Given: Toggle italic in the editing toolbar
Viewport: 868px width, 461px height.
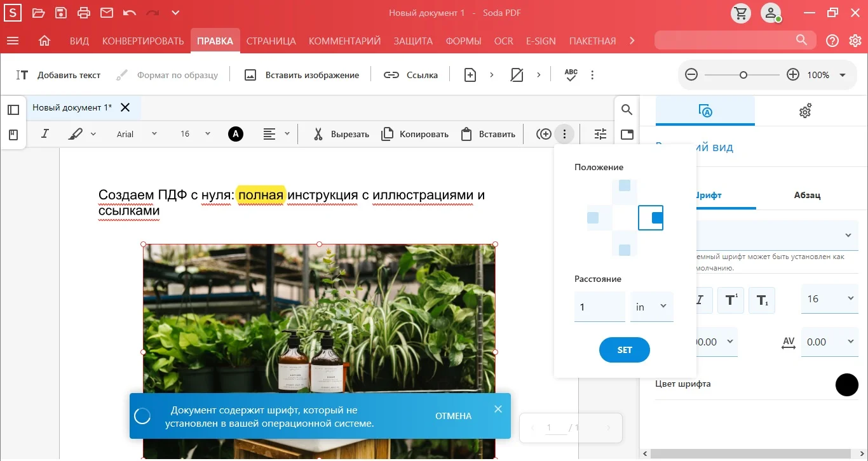Looking at the screenshot, I should 45,134.
